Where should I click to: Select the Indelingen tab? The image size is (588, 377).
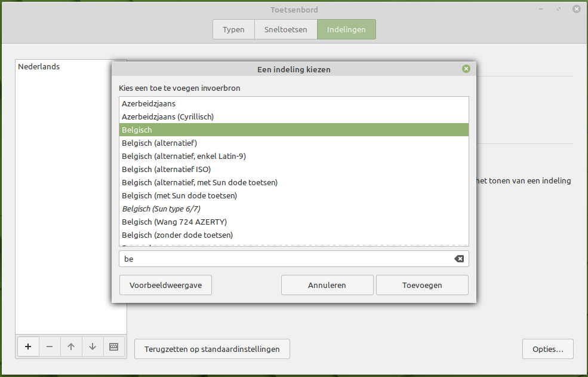346,30
